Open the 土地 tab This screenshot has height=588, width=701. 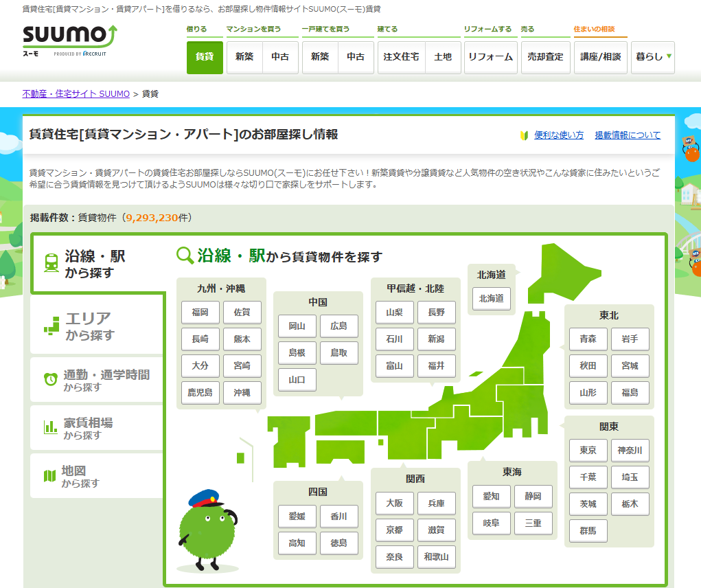coord(443,57)
